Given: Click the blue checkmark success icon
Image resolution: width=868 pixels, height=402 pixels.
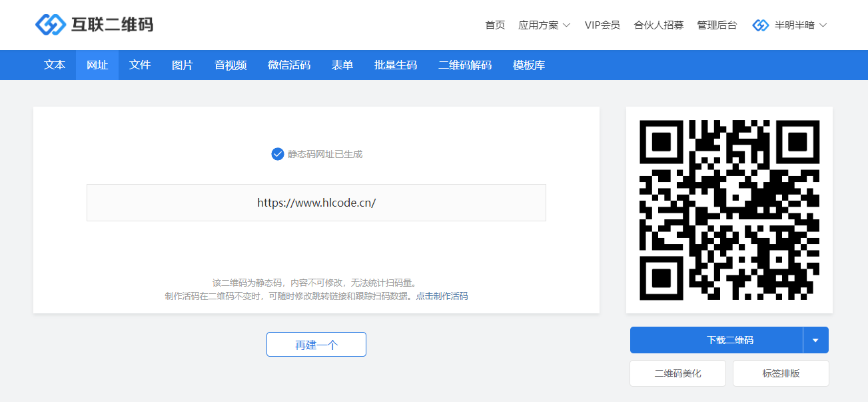Looking at the screenshot, I should pyautogui.click(x=278, y=154).
